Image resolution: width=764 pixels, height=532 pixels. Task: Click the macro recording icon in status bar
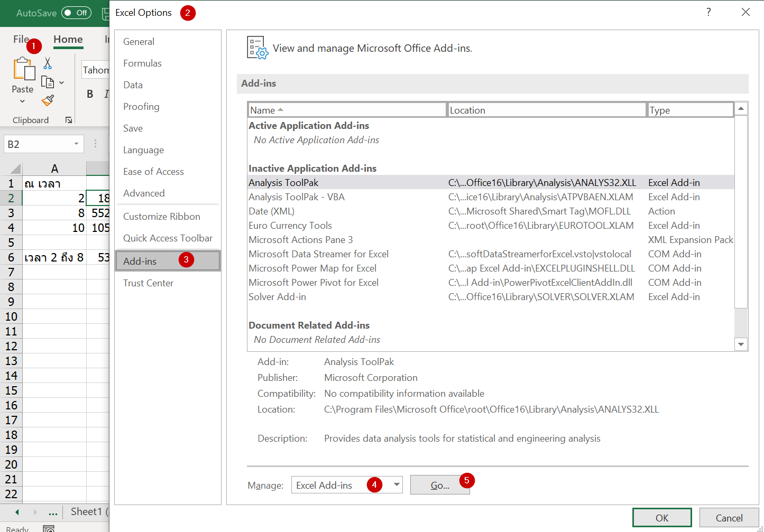tap(49, 528)
